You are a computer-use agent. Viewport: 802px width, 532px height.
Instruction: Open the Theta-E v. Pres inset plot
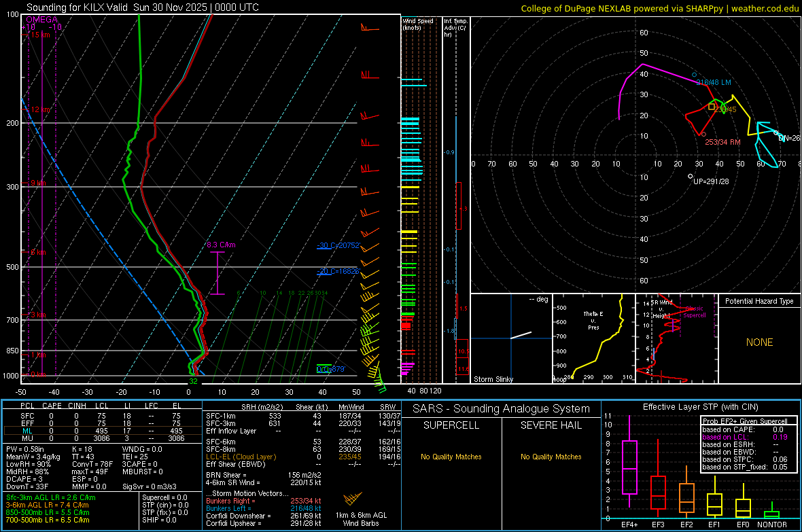[593, 339]
